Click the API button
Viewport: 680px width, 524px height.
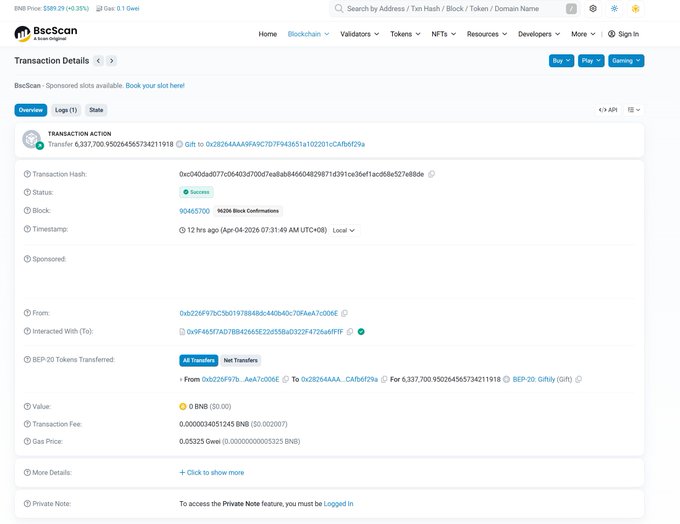pyautogui.click(x=608, y=110)
